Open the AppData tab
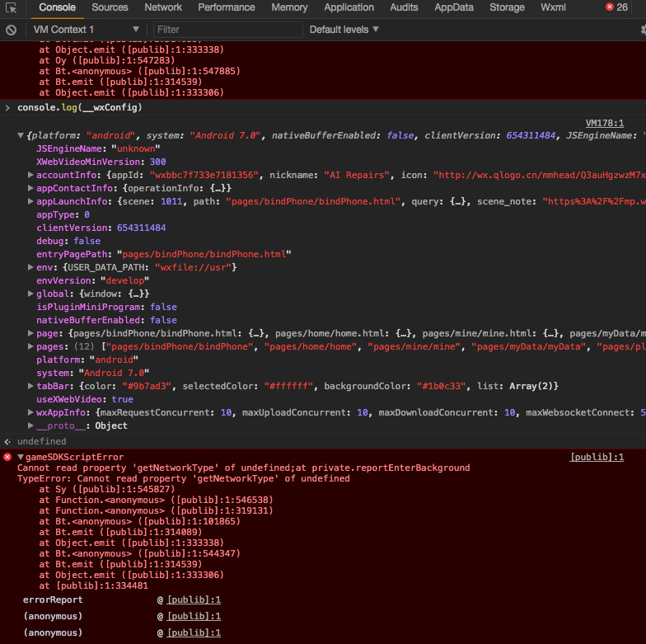 [454, 7]
